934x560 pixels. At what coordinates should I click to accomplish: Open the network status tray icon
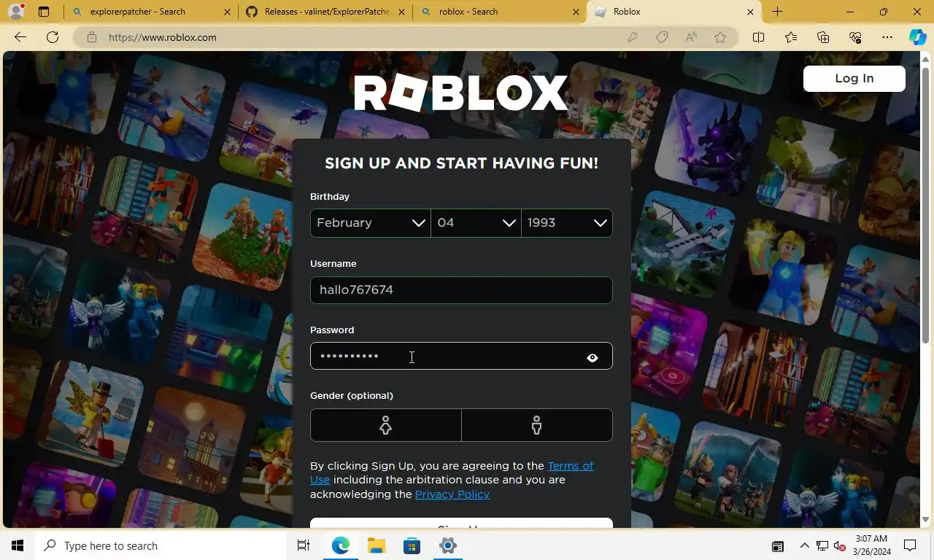[x=822, y=545]
